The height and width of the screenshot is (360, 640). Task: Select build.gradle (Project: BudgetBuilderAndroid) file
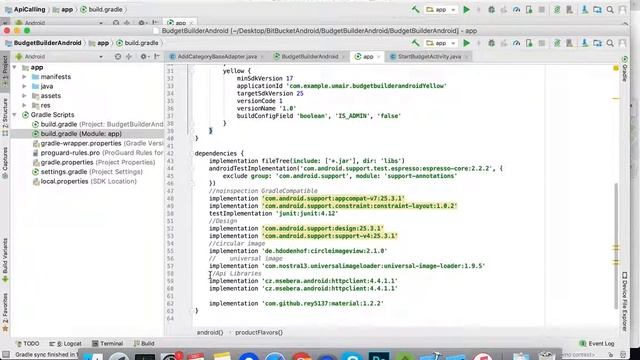(x=98, y=124)
